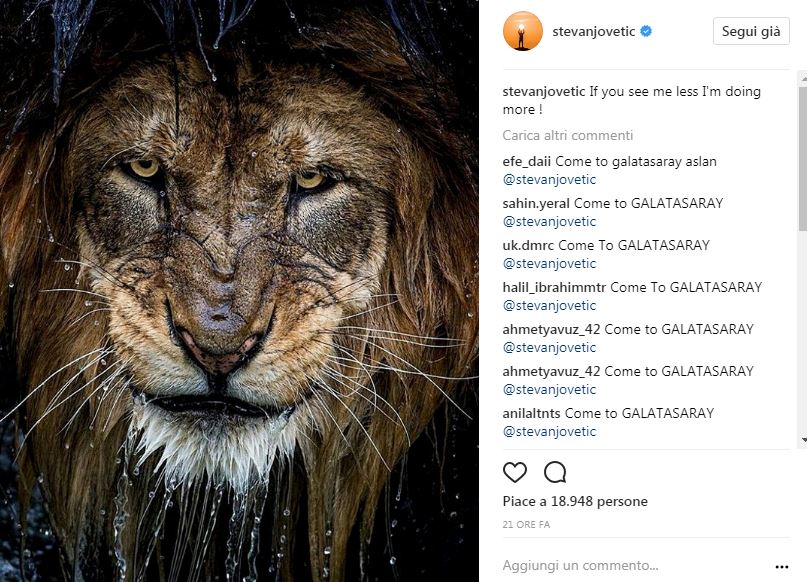807x582 pixels.
Task: Like the post with heart icon
Action: 515,472
